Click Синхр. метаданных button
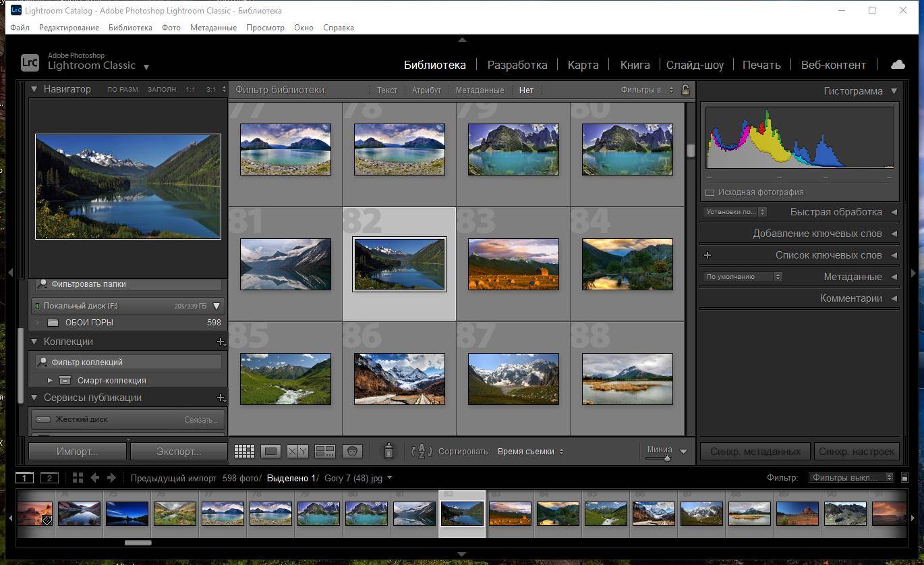This screenshot has width=924, height=565. click(755, 452)
